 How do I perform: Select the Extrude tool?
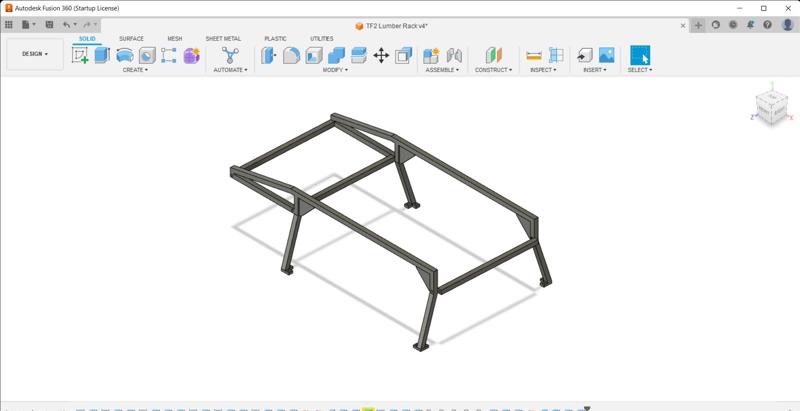pos(102,55)
